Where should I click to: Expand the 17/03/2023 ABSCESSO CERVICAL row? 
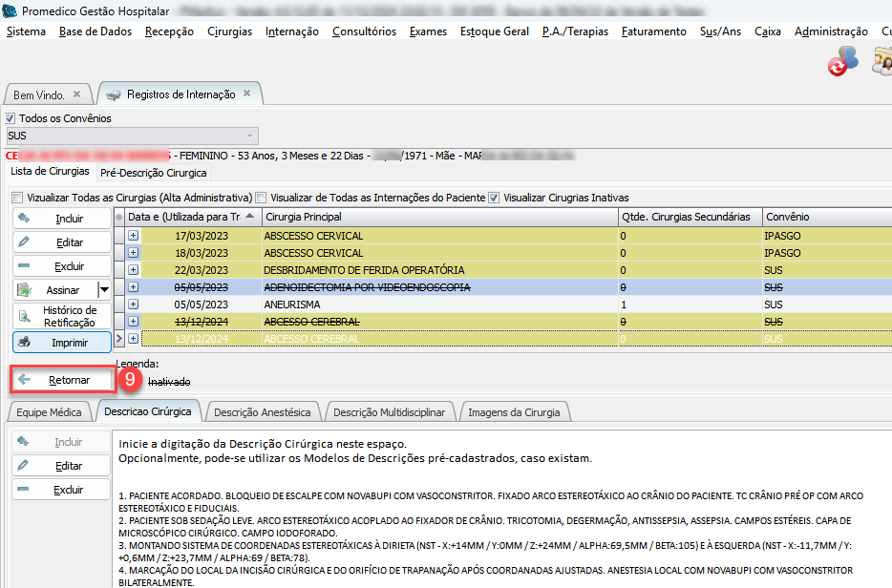[133, 236]
